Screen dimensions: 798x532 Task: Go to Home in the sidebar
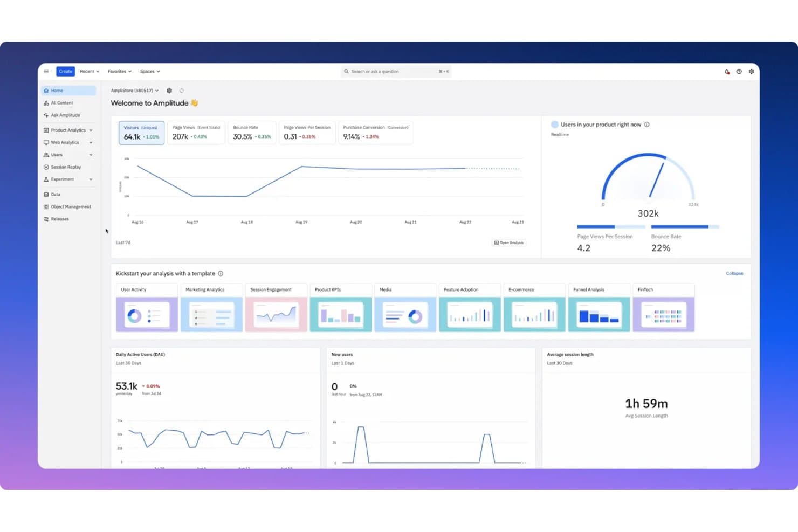[68, 91]
